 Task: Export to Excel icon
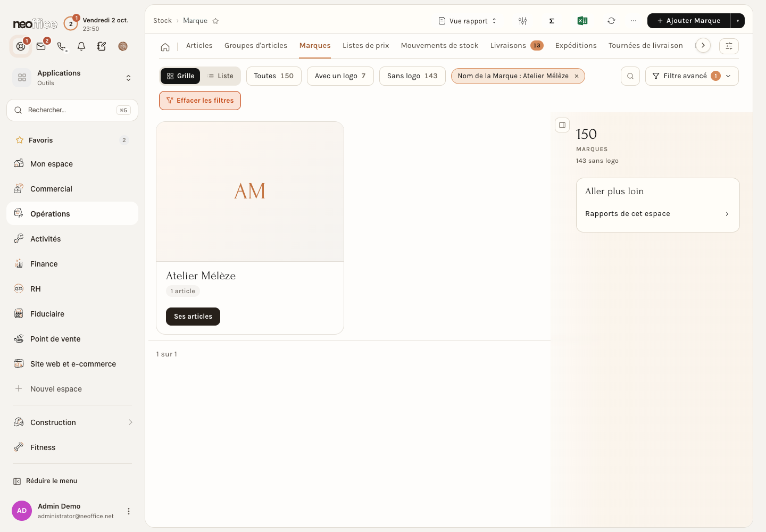click(x=582, y=21)
